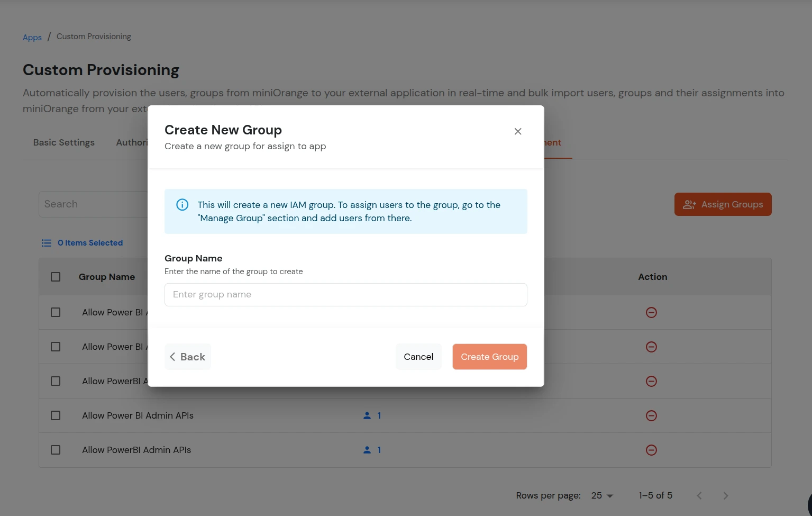This screenshot has width=812, height=516.
Task: Open the rows per page dropdown
Action: 601,495
